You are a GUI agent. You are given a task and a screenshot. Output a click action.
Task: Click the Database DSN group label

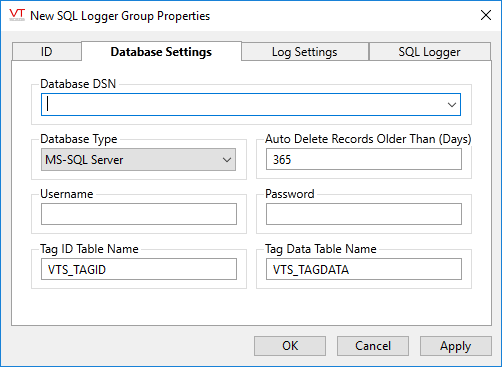tap(78, 84)
